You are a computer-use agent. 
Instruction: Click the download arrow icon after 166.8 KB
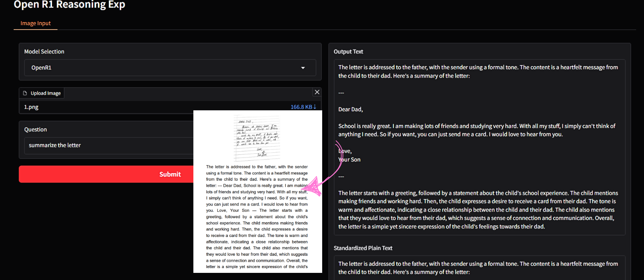[x=315, y=107]
